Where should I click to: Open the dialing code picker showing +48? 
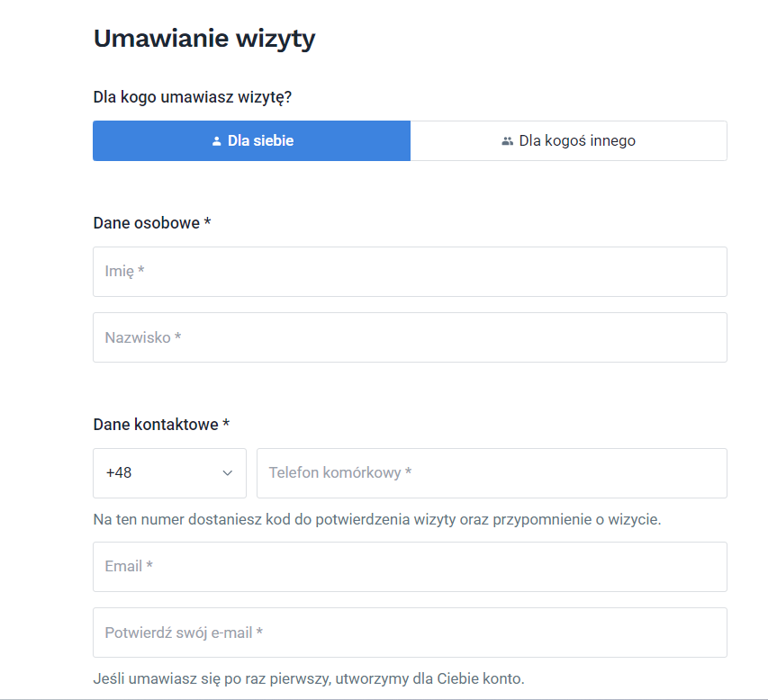pos(169,473)
